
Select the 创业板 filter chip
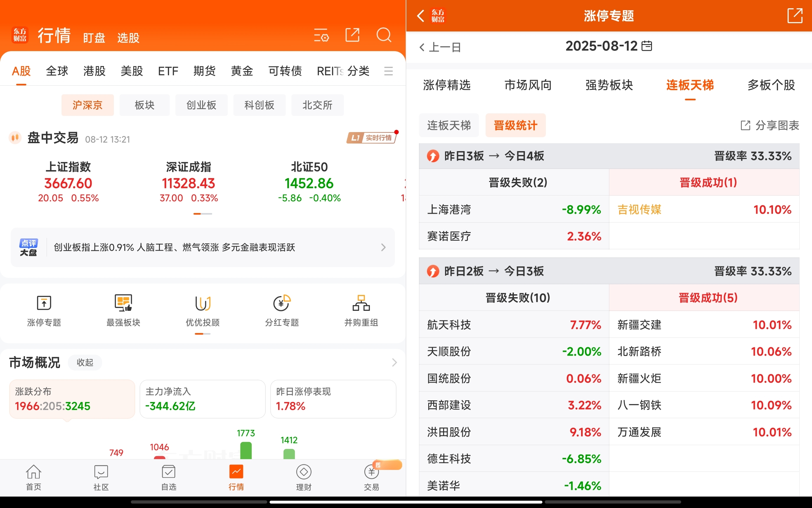pyautogui.click(x=201, y=105)
